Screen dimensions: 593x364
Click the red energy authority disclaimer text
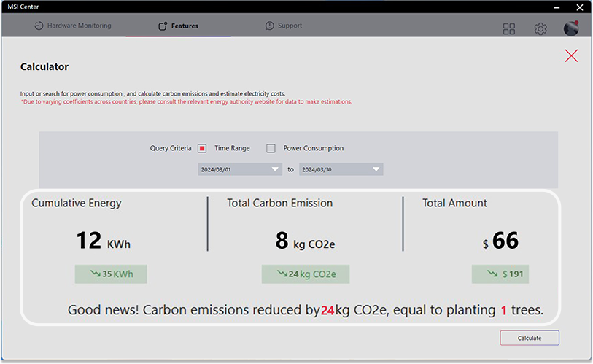(186, 102)
